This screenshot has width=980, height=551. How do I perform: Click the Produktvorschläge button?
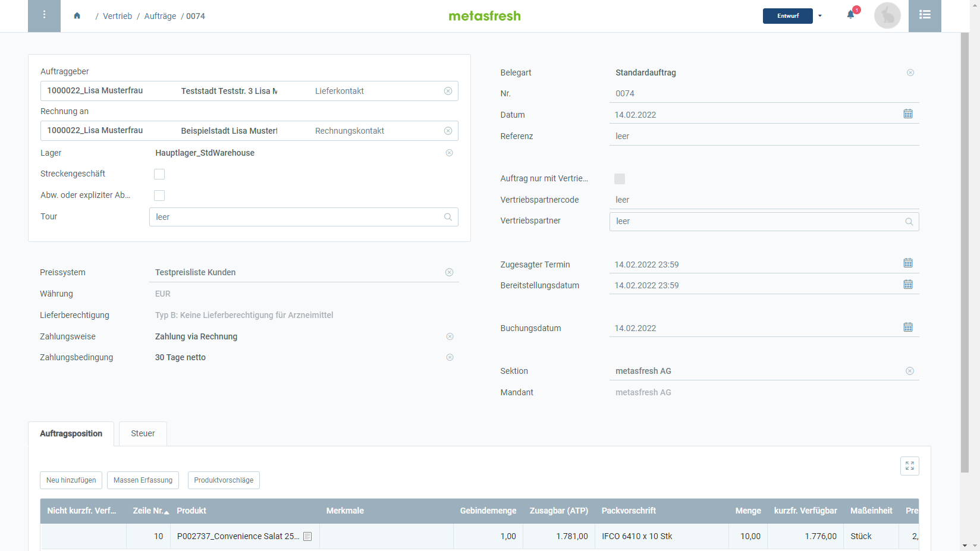(224, 480)
